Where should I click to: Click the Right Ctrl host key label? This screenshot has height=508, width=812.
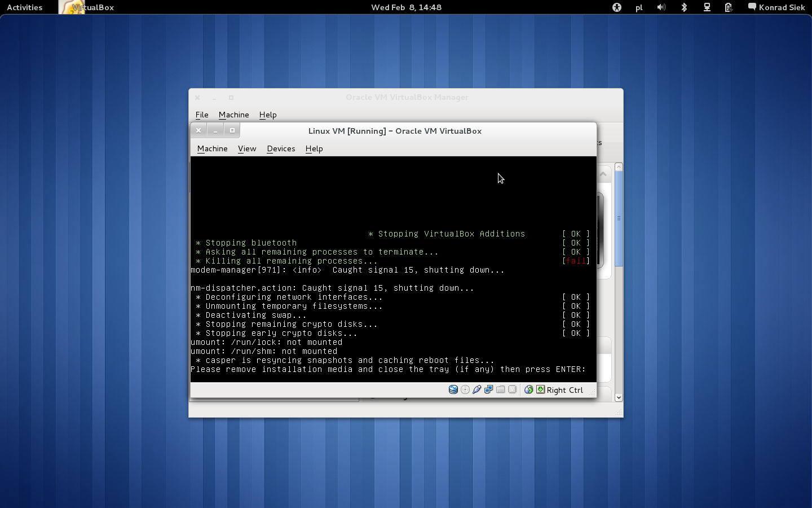[x=564, y=390]
